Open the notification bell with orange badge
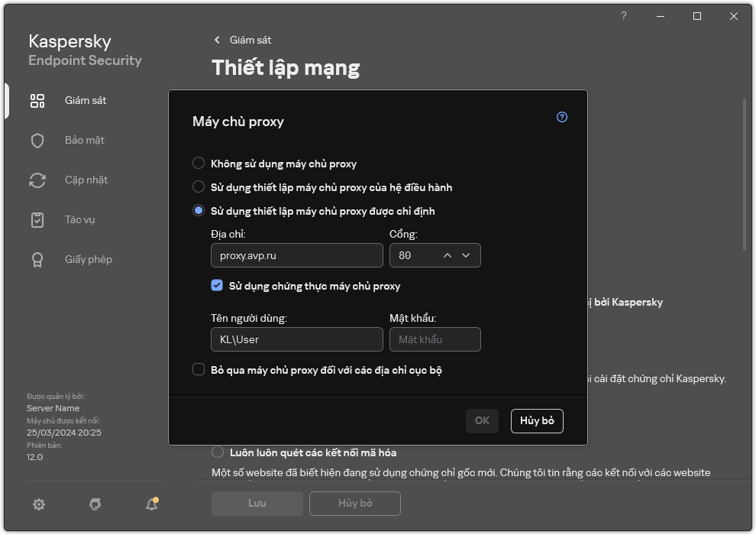This screenshot has width=756, height=535. pos(151,504)
